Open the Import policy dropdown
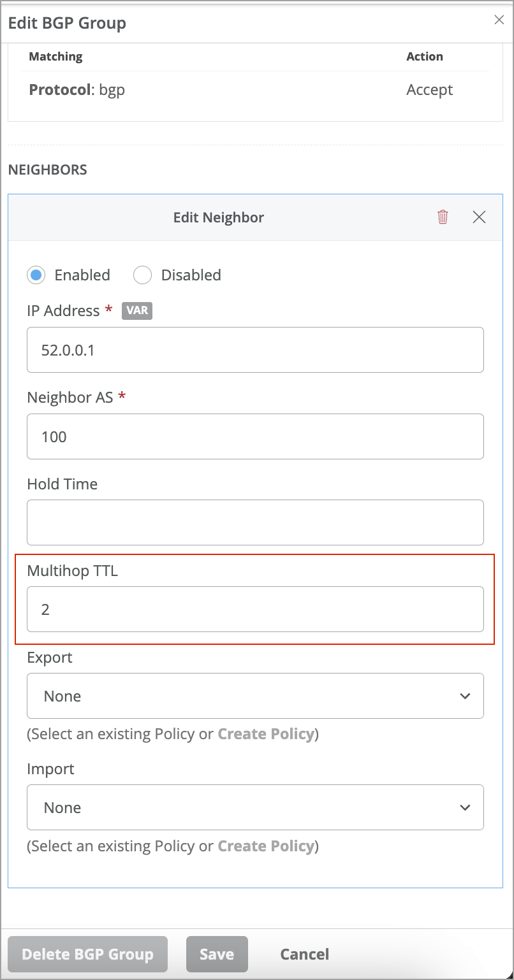This screenshot has width=514, height=980. 255,807
